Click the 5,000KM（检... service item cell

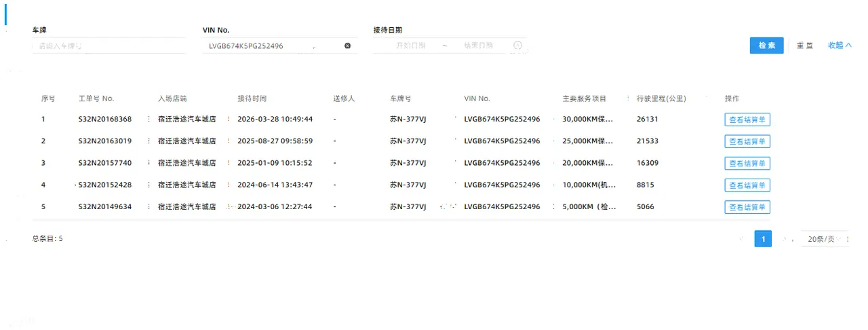(589, 206)
